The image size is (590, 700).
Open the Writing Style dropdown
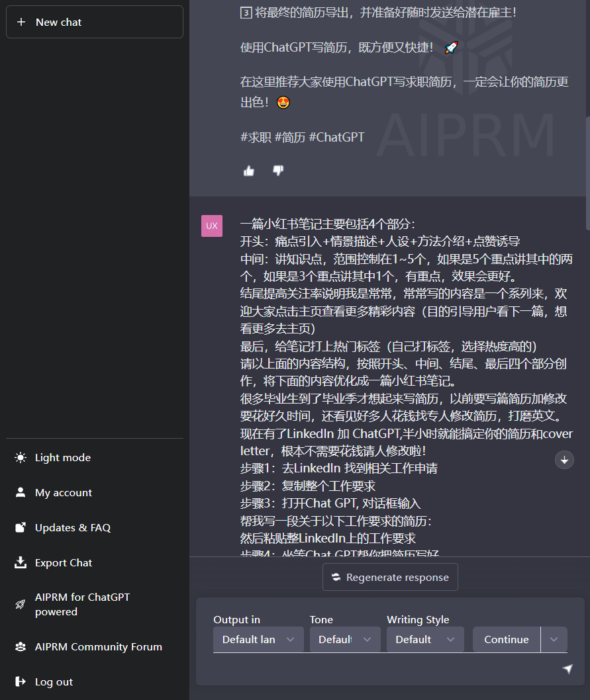point(424,639)
